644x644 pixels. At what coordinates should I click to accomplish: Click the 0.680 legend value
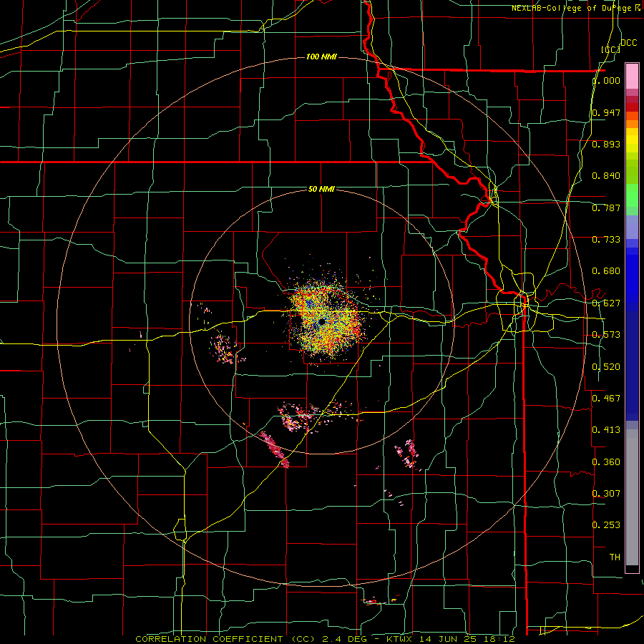pyautogui.click(x=606, y=271)
